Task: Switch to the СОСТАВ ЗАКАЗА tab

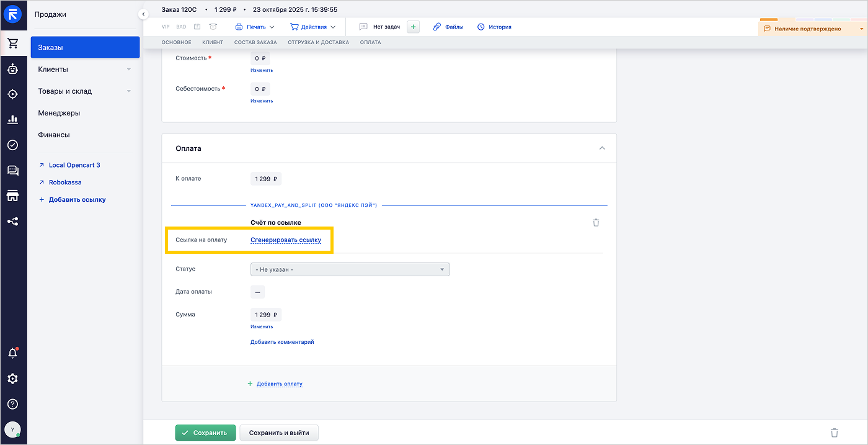Action: point(255,42)
